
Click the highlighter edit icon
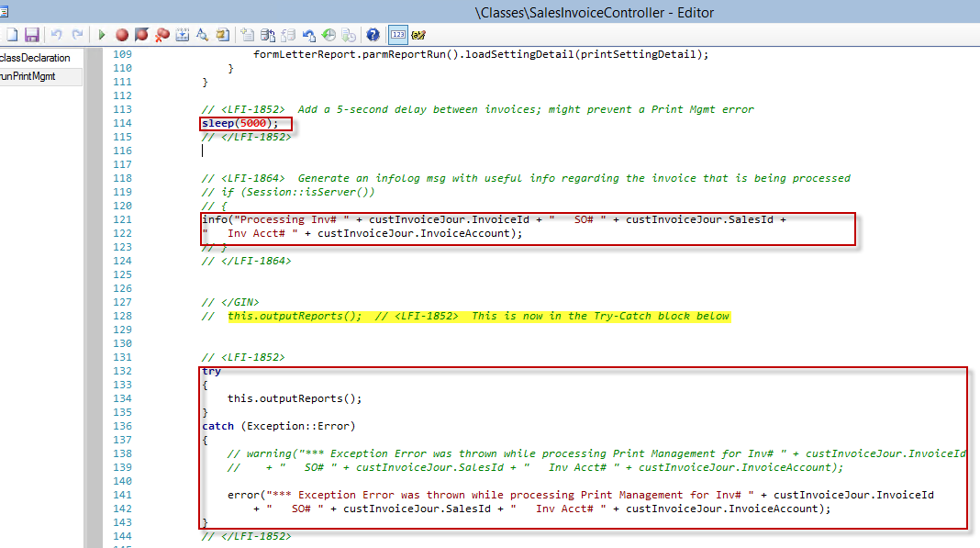click(x=418, y=35)
